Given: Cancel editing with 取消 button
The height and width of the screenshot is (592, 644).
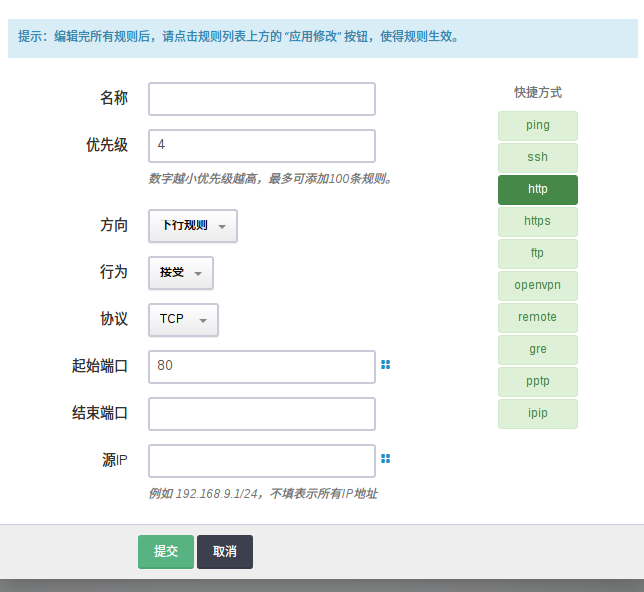Looking at the screenshot, I should (225, 552).
